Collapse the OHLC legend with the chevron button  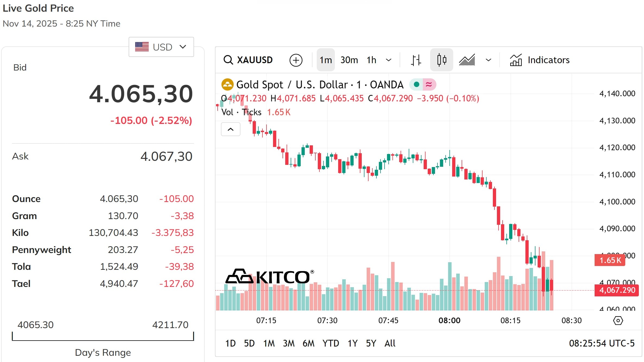(x=230, y=129)
